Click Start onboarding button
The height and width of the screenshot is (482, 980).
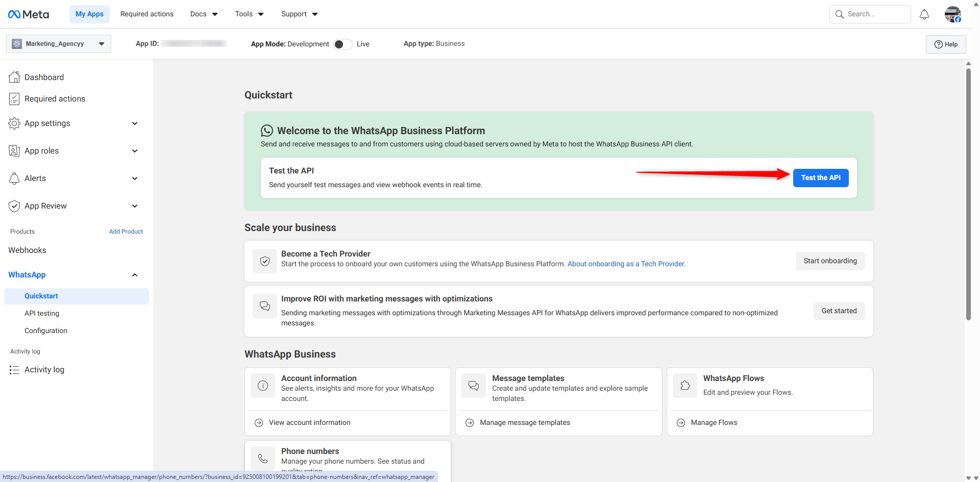pyautogui.click(x=830, y=261)
